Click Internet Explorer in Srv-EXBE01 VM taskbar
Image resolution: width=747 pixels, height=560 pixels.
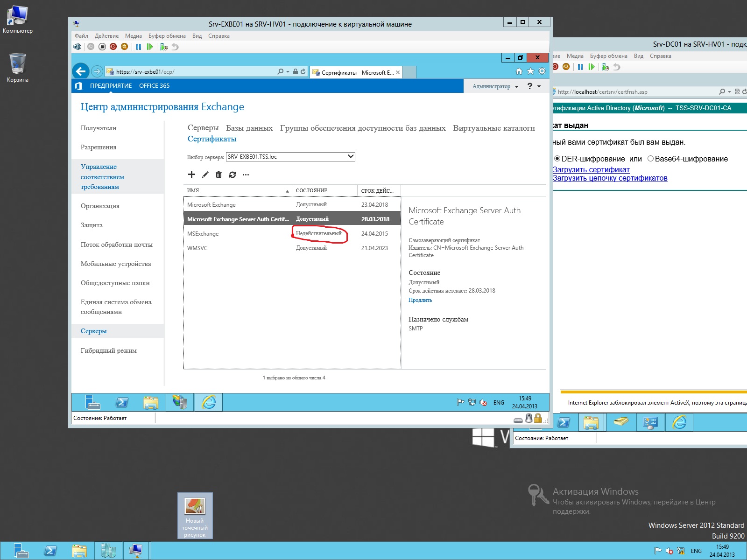[x=209, y=402]
